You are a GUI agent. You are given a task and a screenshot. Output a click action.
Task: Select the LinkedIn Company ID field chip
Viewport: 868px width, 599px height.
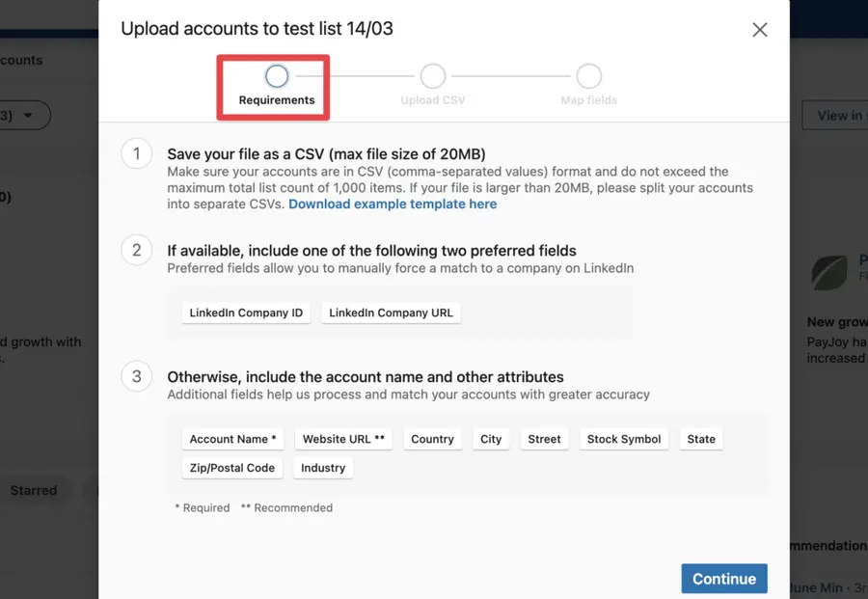(246, 313)
